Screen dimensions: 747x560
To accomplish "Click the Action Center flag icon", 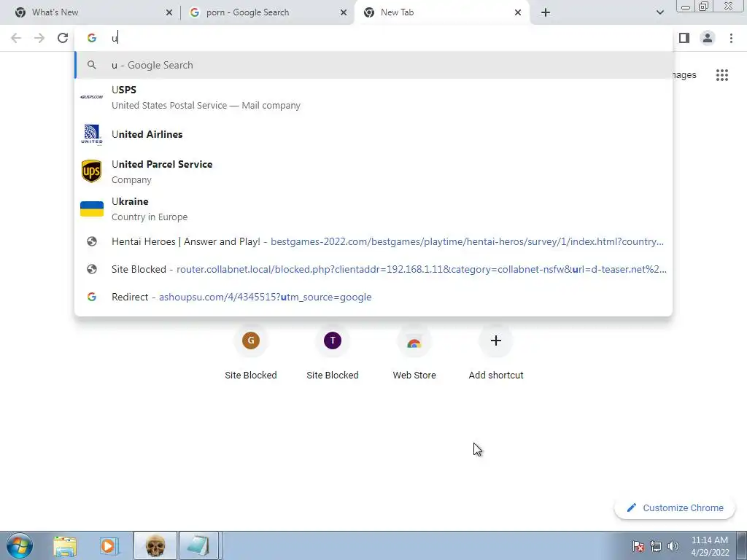I will [x=638, y=546].
